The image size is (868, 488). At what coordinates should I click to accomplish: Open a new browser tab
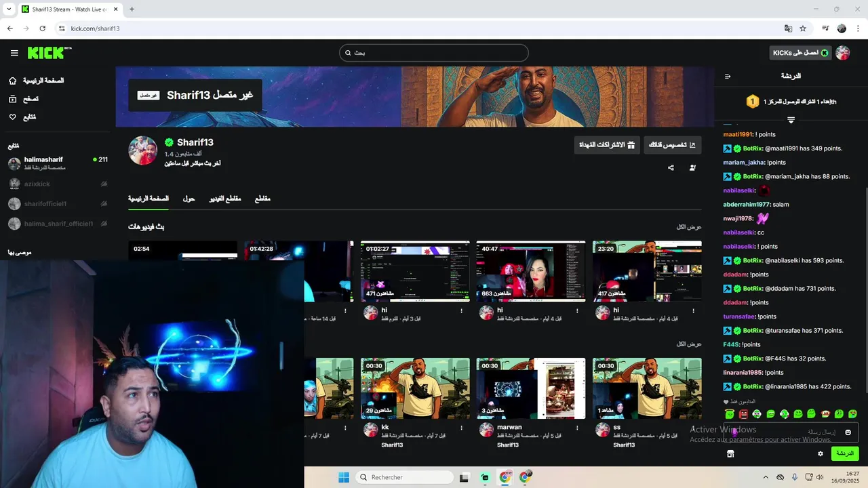132,9
